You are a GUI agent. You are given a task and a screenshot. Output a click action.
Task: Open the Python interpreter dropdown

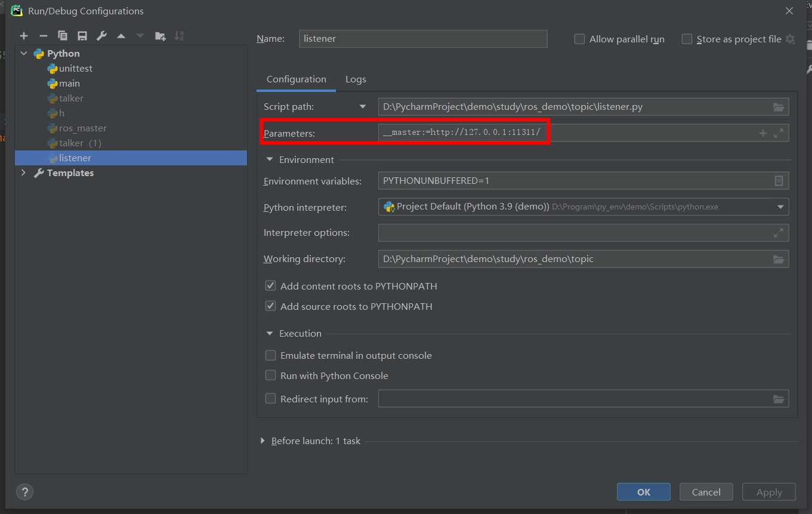(x=780, y=207)
